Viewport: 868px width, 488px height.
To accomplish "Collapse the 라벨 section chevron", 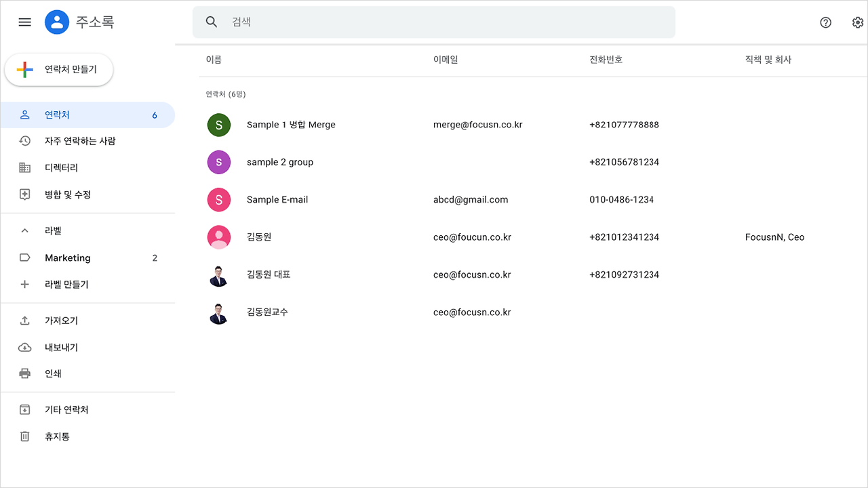I will click(x=24, y=230).
